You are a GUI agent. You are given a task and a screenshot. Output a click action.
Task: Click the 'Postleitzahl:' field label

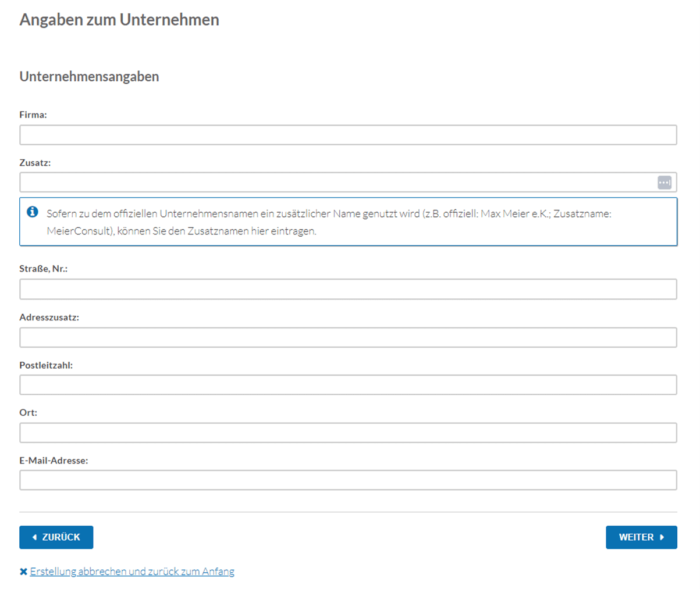[46, 366]
